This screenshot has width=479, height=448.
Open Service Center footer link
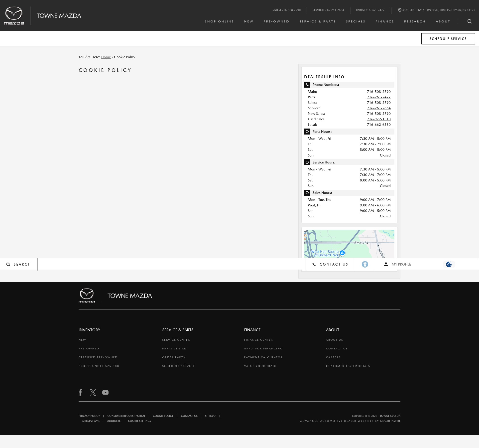click(x=176, y=340)
